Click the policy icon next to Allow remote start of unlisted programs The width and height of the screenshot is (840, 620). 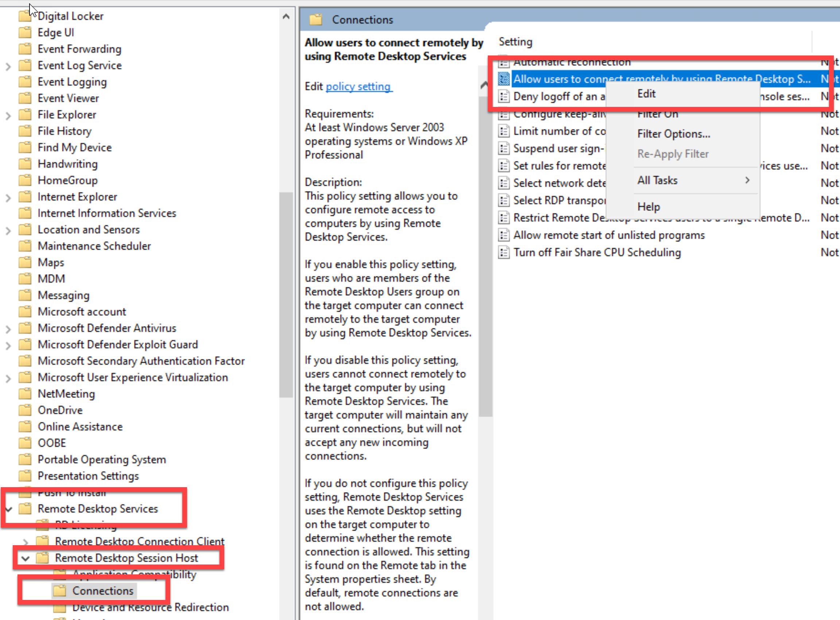pos(503,235)
